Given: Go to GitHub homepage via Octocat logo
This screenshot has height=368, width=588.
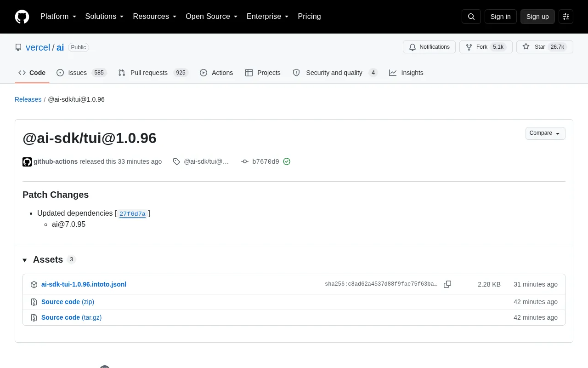Looking at the screenshot, I should click(22, 17).
